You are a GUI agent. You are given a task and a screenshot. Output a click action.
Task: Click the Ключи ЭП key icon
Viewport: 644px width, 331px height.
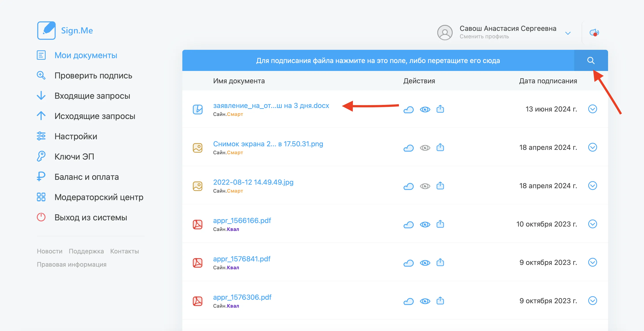pyautogui.click(x=41, y=156)
